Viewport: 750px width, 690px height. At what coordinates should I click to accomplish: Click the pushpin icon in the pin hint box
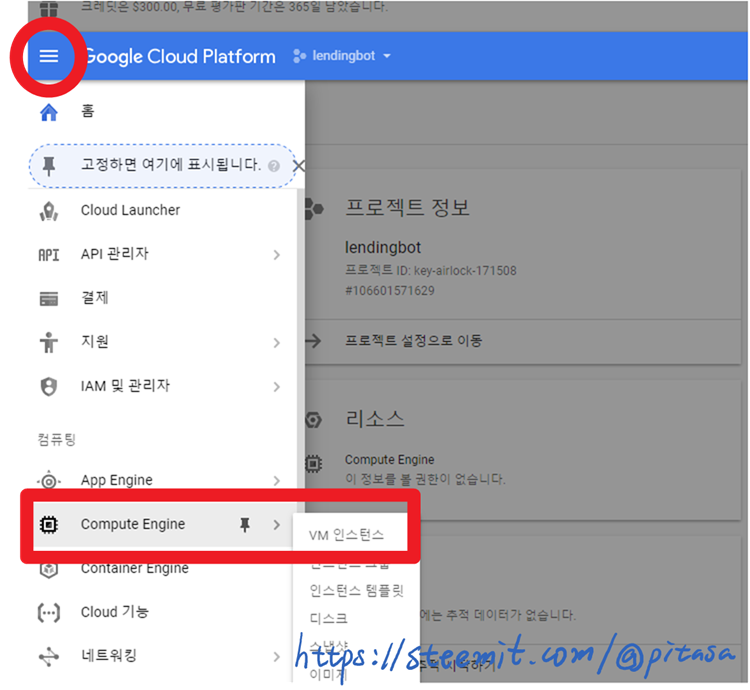49,166
